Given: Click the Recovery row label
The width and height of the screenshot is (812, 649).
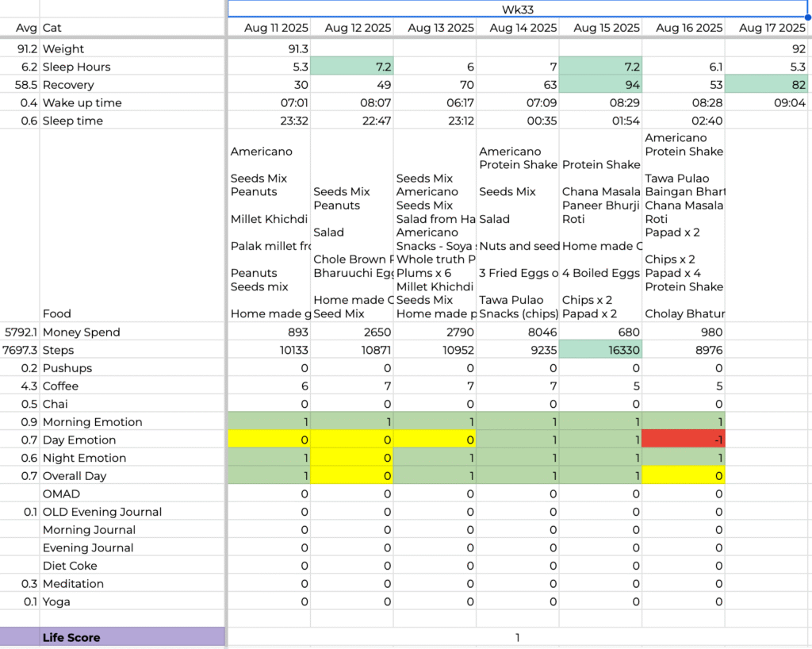Looking at the screenshot, I should click(68, 85).
